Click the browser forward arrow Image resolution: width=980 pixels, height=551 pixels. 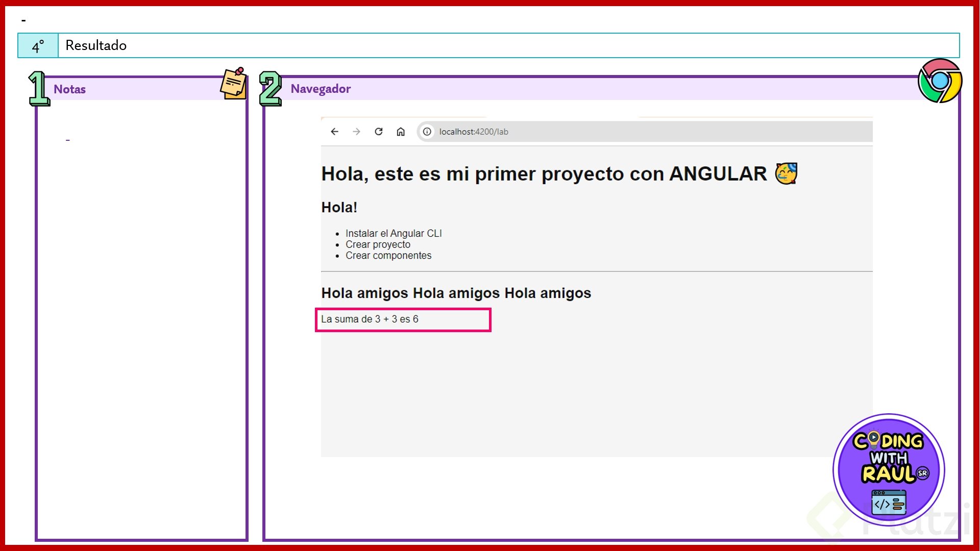pos(356,132)
